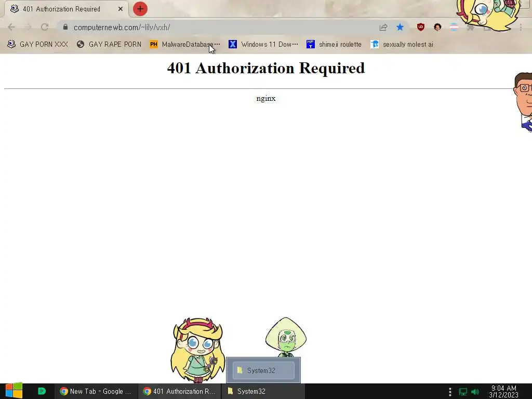
Task: Reload the page with the refresh icon
Action: coord(45,27)
